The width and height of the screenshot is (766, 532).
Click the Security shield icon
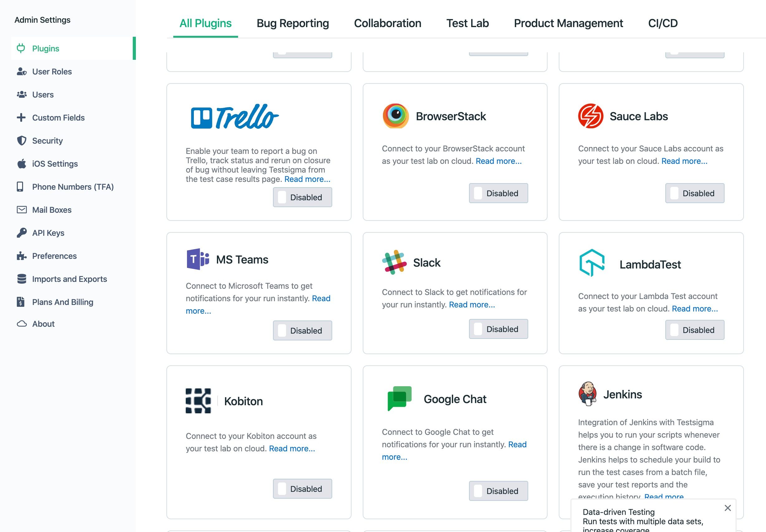point(22,141)
